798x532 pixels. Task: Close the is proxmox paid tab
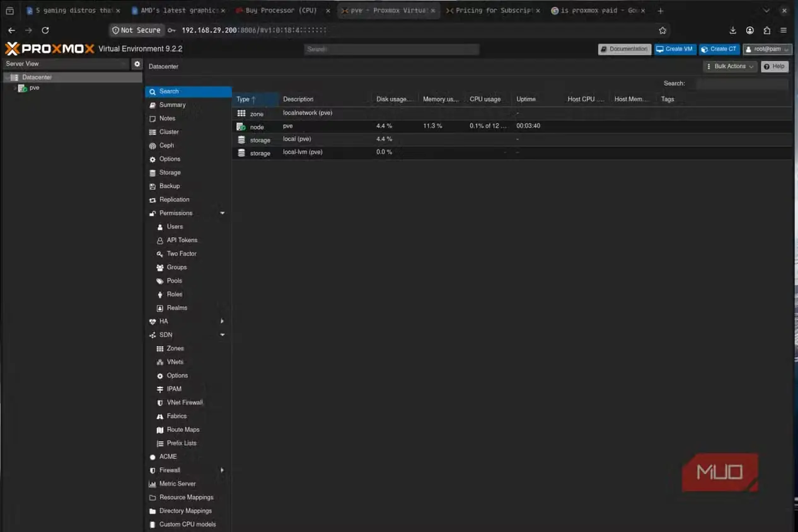(642, 11)
